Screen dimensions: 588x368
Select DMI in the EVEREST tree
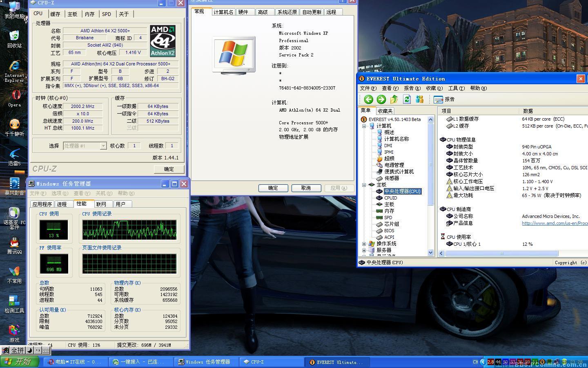(x=388, y=146)
